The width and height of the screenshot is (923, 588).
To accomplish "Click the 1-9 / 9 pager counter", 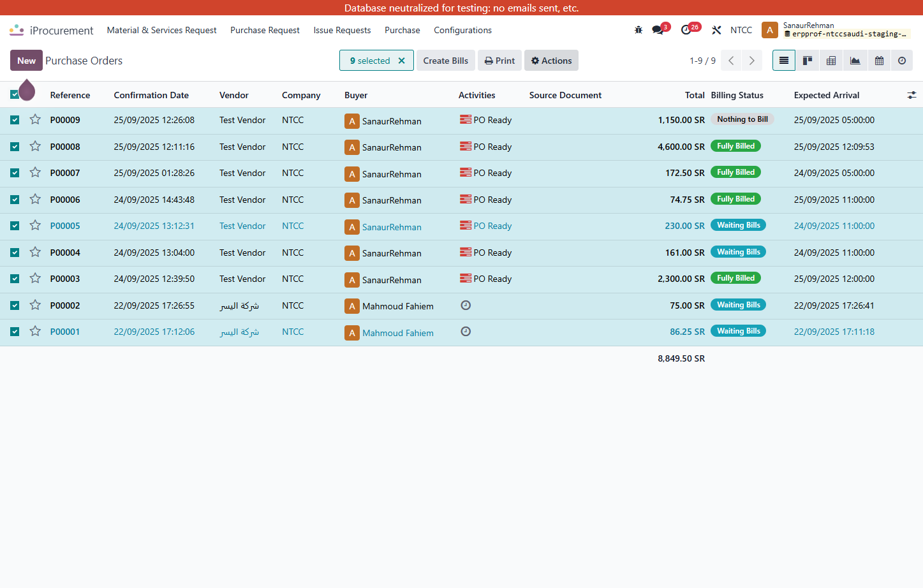I will tap(702, 61).
